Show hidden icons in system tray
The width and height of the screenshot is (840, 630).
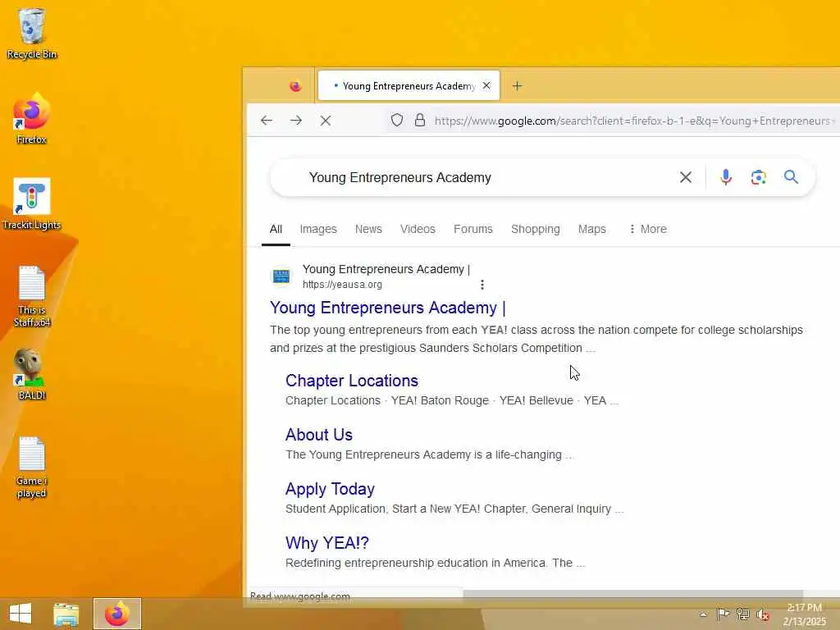point(703,614)
